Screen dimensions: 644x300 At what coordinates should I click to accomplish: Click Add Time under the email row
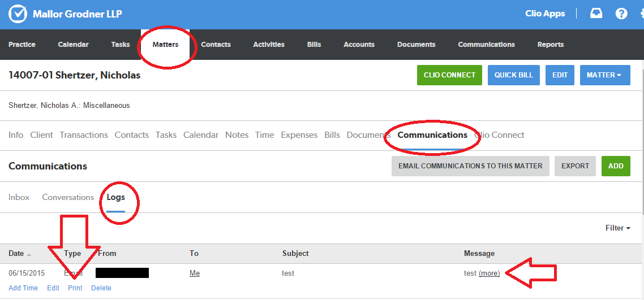coord(23,288)
